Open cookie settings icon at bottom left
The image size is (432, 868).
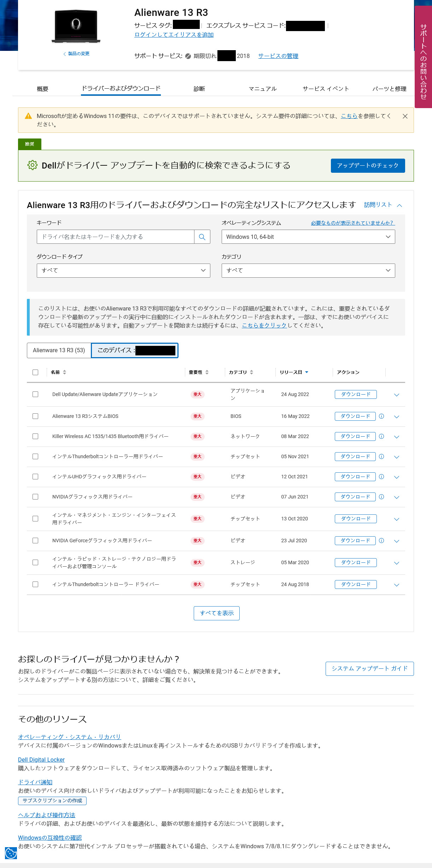coord(11,853)
